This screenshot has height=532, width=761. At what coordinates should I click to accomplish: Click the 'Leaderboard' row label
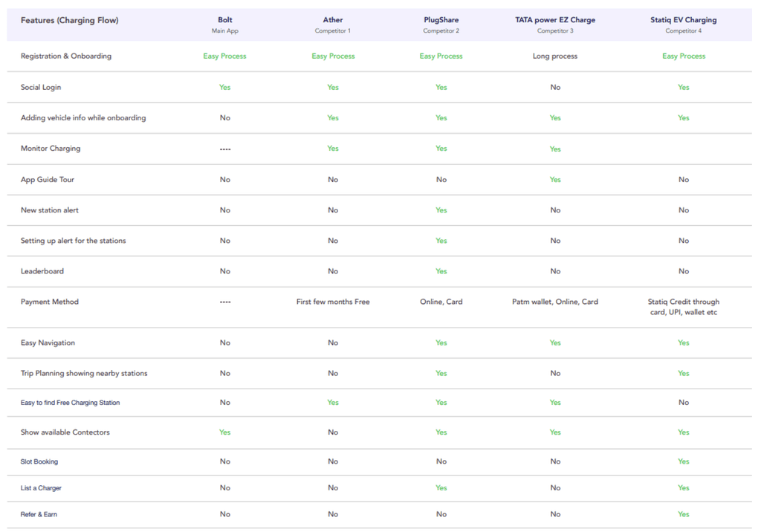coord(42,271)
